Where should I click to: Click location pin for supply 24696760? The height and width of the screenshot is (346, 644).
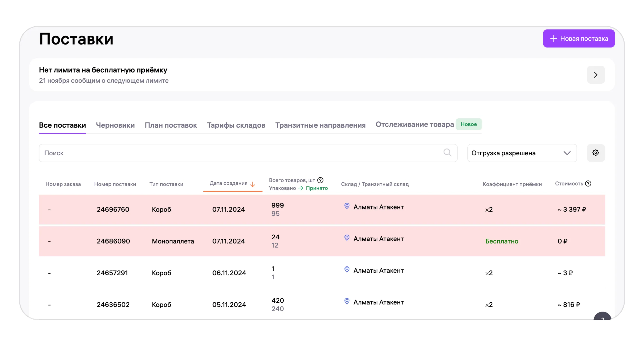(x=347, y=206)
